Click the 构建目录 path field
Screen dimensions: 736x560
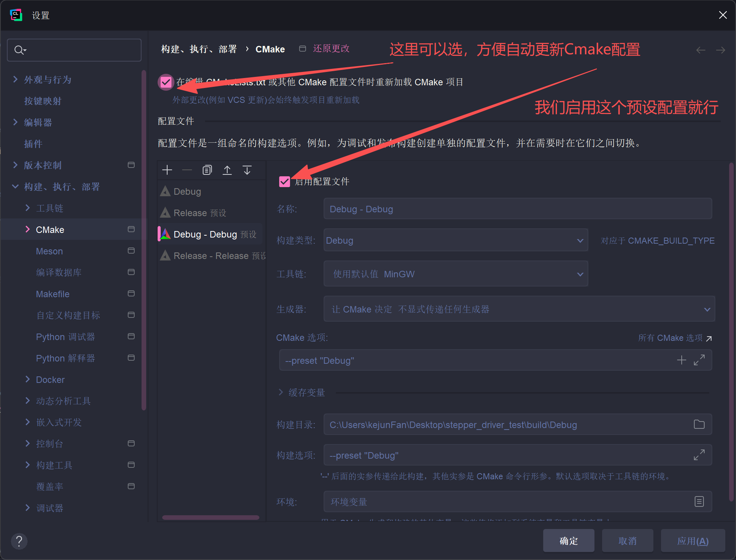tap(518, 424)
